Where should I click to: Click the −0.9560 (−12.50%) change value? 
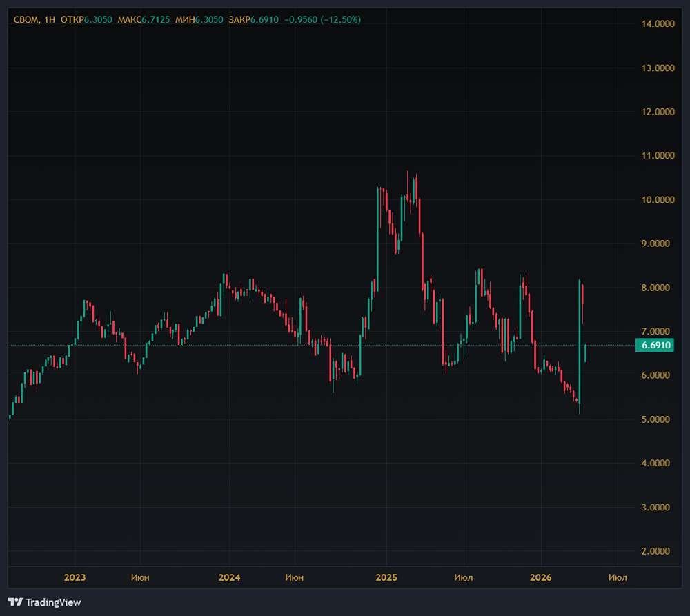point(322,19)
